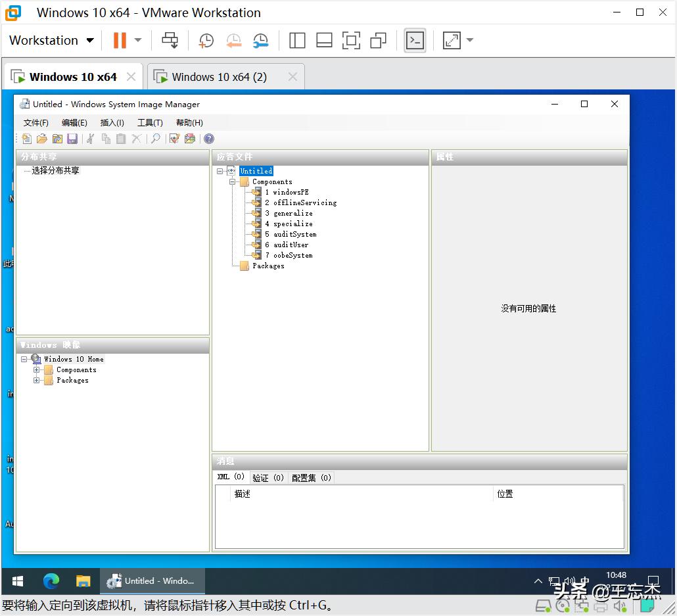Open the 工具(T) menu
This screenshot has width=677, height=616.
pos(150,122)
